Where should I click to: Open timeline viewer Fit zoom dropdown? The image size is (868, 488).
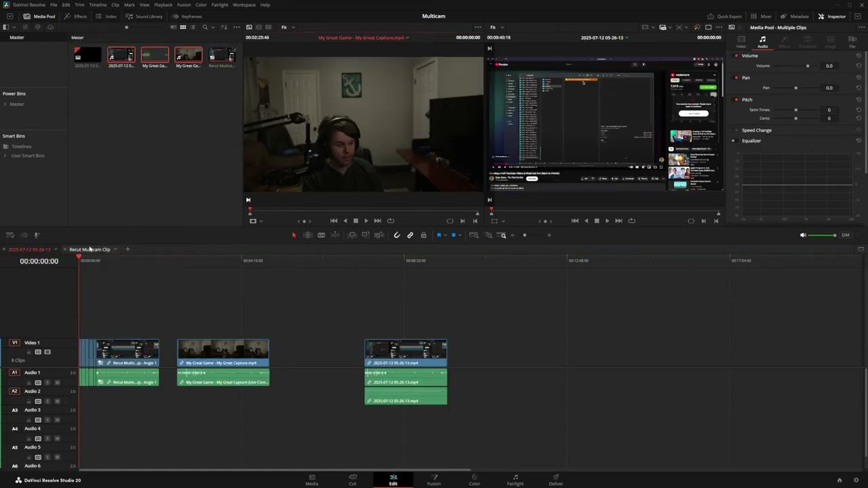[497, 27]
